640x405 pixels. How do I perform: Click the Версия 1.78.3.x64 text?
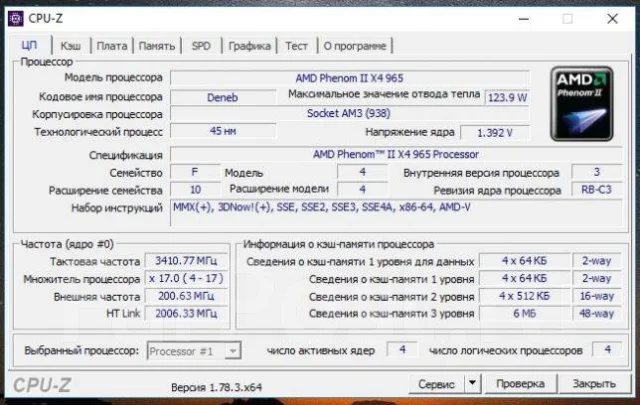point(216,387)
